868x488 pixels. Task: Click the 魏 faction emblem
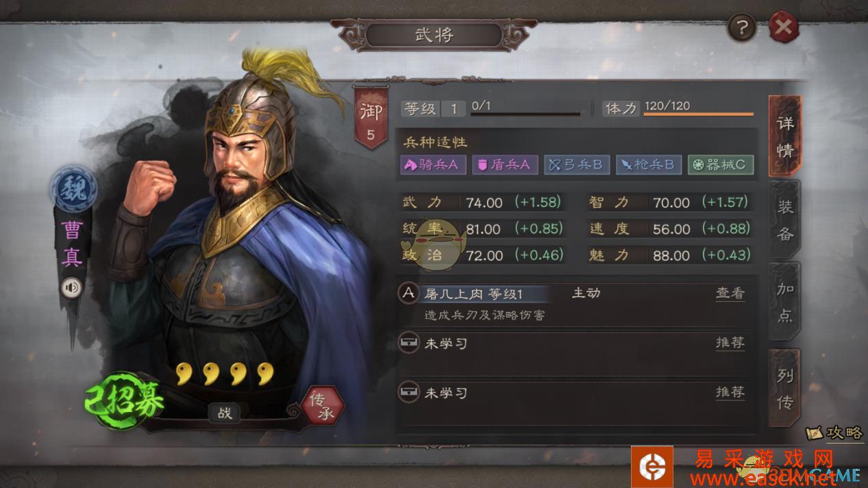tap(72, 190)
